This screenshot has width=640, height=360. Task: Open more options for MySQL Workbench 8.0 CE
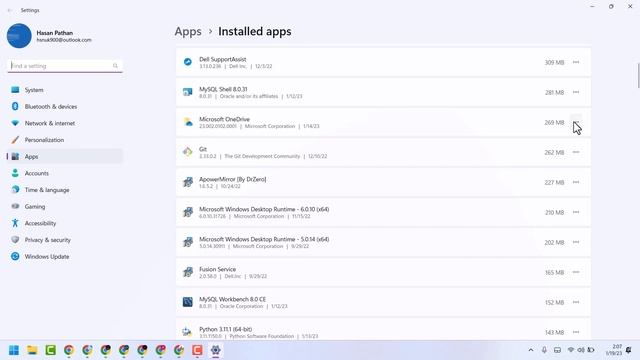tap(576, 302)
